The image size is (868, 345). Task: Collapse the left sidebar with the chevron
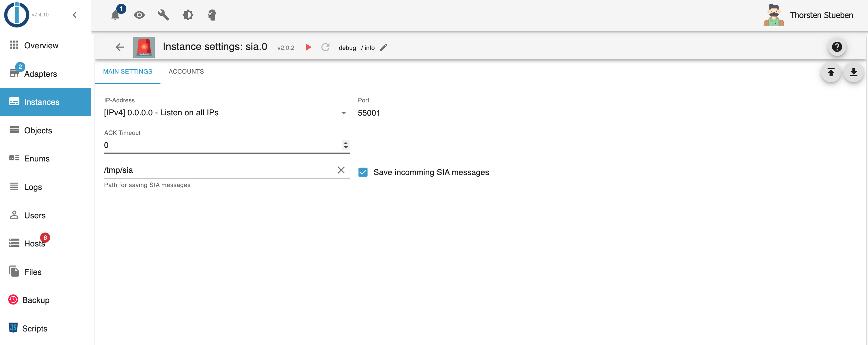75,15
